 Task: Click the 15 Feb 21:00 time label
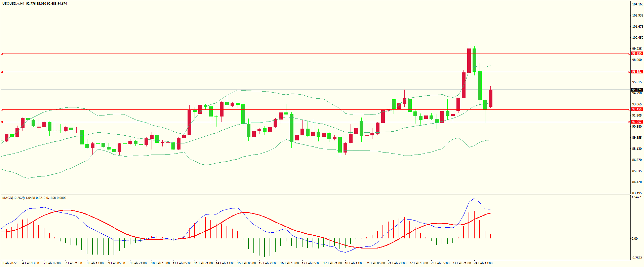point(268,263)
